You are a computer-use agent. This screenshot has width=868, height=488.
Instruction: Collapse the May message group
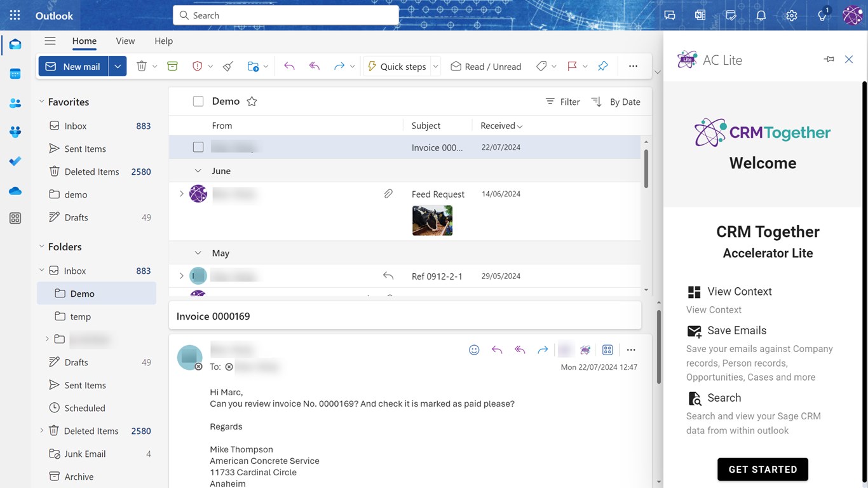[198, 253]
